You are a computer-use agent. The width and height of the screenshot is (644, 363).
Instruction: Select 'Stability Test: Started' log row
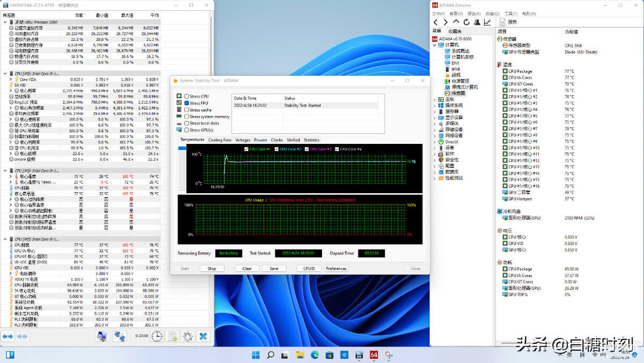coord(305,105)
